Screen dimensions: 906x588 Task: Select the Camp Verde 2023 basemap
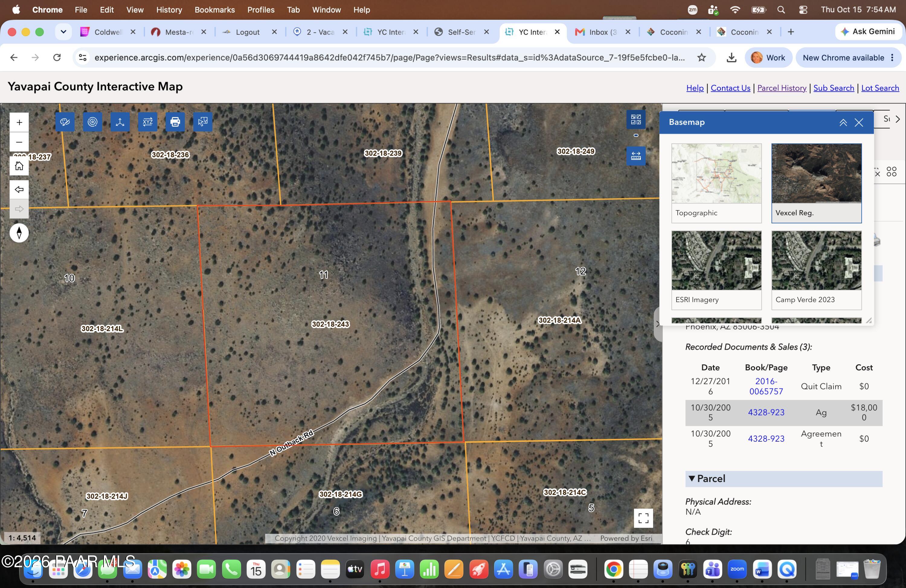[817, 270]
